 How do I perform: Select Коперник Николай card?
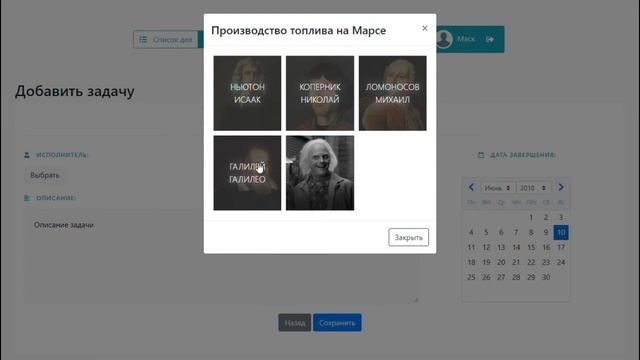click(x=320, y=93)
